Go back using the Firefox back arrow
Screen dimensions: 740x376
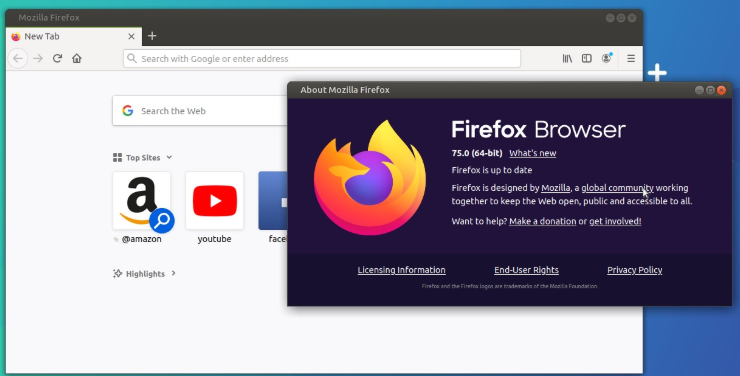(18, 58)
